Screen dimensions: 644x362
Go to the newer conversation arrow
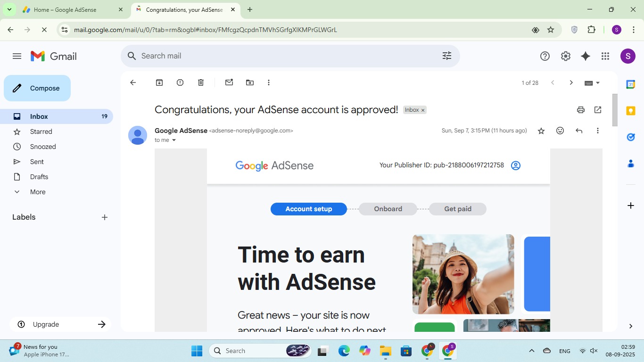[x=553, y=82]
